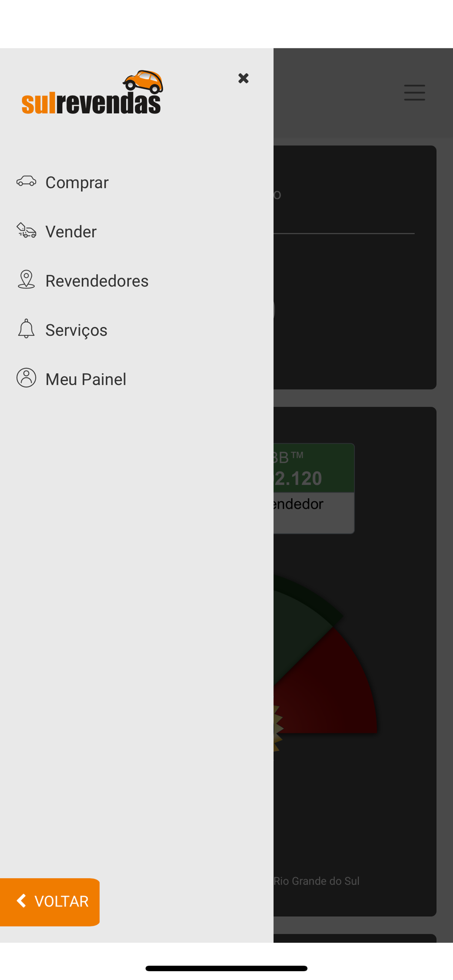Click the left chevron on VOLTAR
The height and width of the screenshot is (980, 453).
tap(21, 901)
